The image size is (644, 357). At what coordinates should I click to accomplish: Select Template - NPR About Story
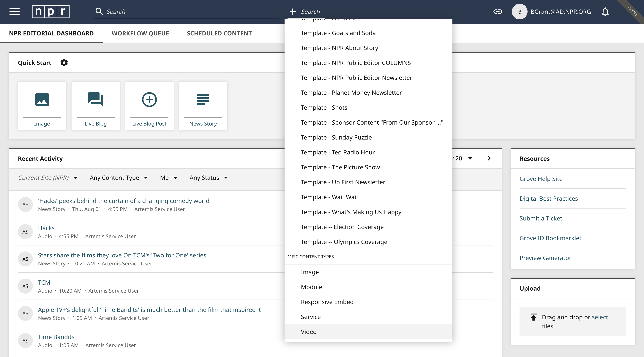(368, 48)
